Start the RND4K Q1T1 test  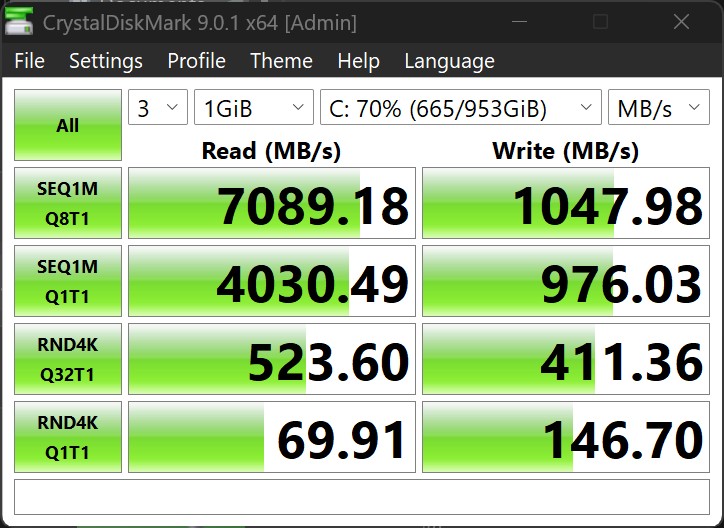68,436
